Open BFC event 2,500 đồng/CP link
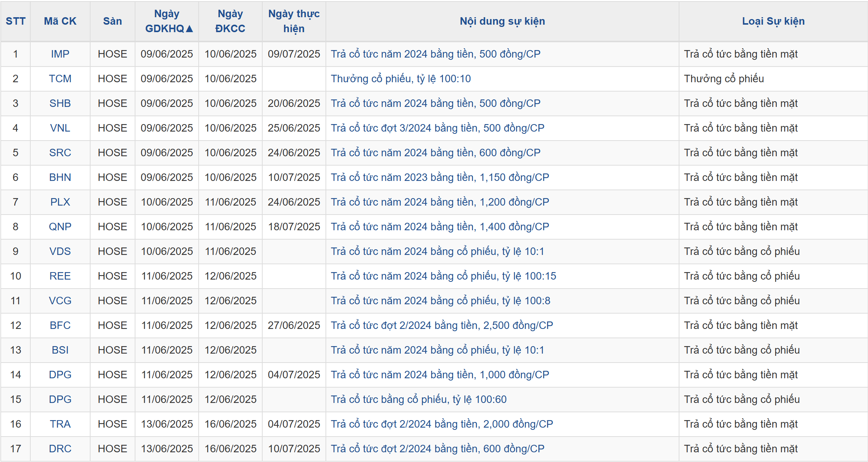The image size is (868, 462). pyautogui.click(x=442, y=325)
